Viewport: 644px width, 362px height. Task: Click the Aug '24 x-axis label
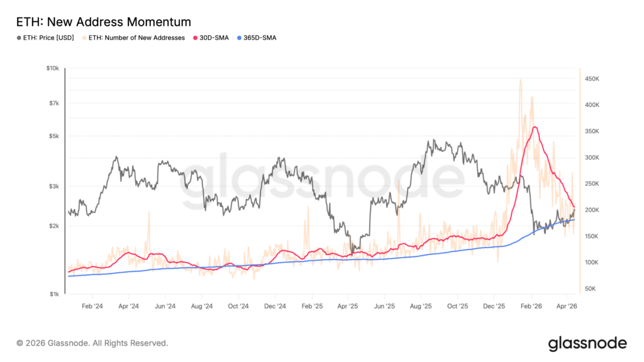point(202,306)
